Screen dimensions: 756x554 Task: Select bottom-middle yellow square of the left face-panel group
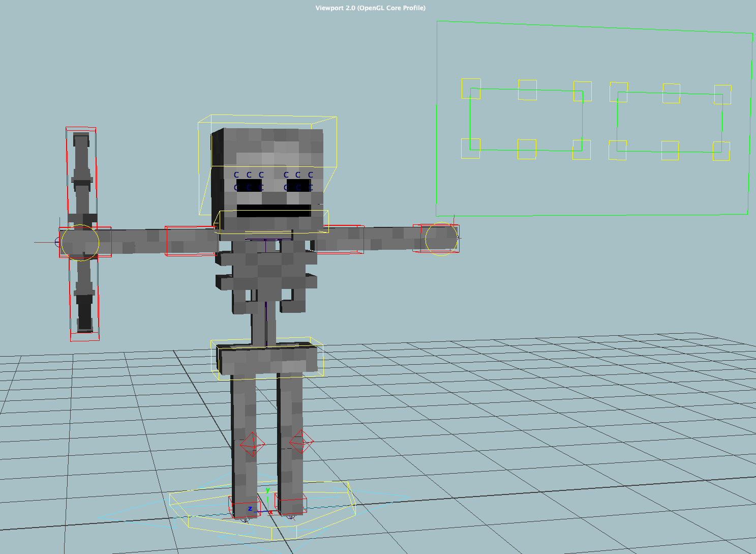[527, 149]
